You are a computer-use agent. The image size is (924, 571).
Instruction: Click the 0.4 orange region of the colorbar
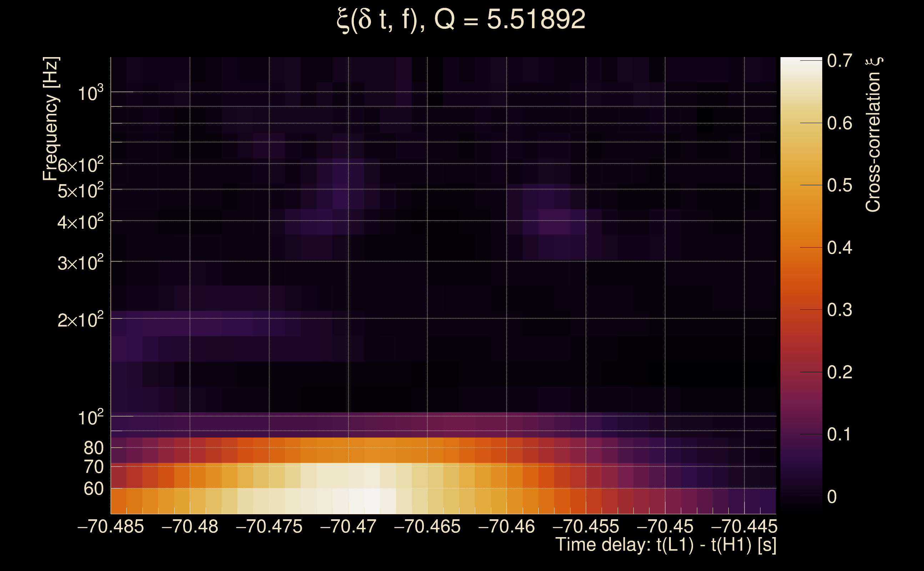pos(801,247)
